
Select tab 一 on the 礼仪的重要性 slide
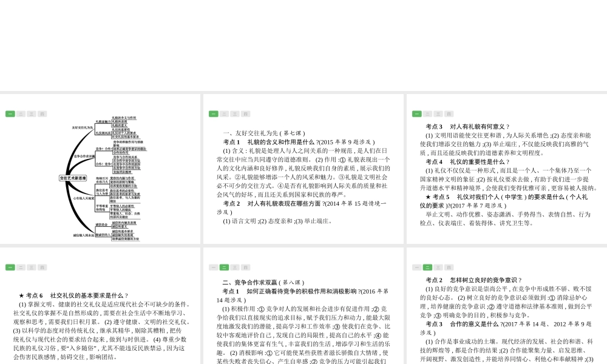tap(416, 113)
